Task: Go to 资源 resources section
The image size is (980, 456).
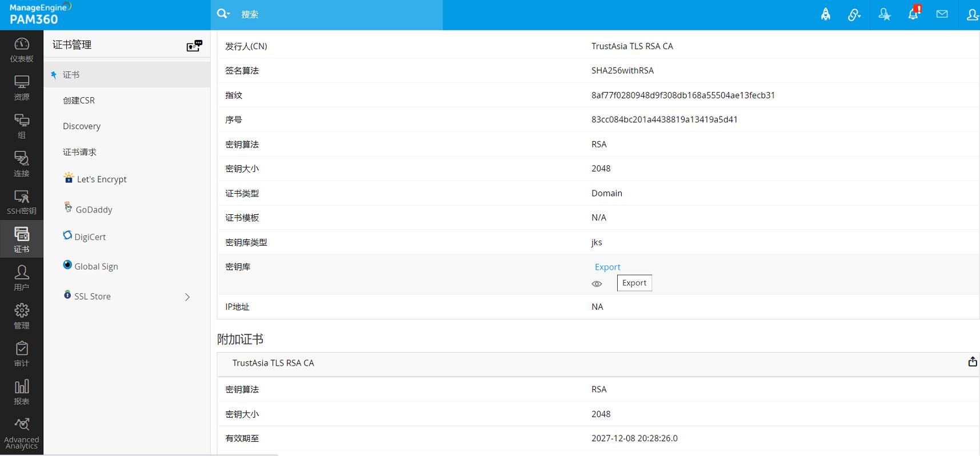Action: point(22,88)
